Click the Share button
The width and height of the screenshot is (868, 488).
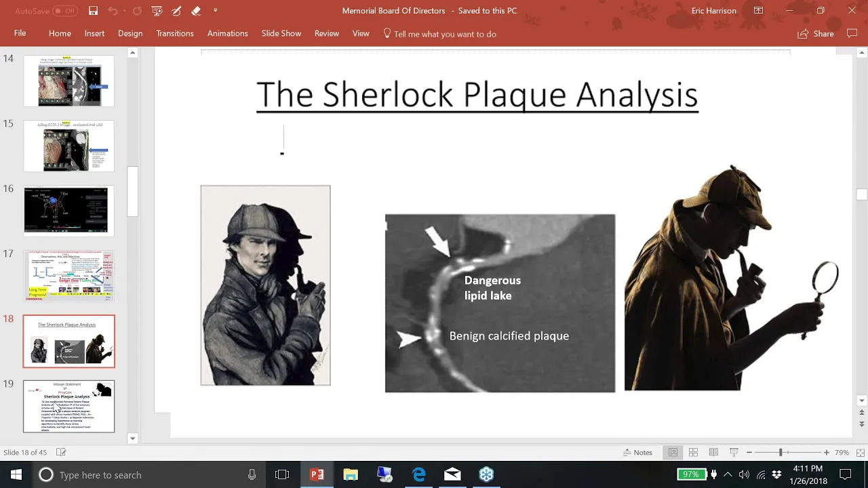[816, 34]
